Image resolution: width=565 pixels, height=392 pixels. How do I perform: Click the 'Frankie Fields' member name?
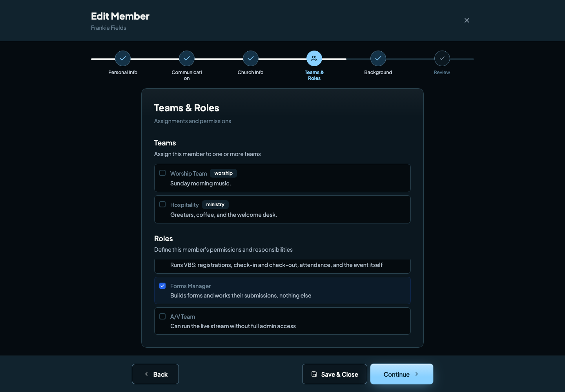click(109, 28)
